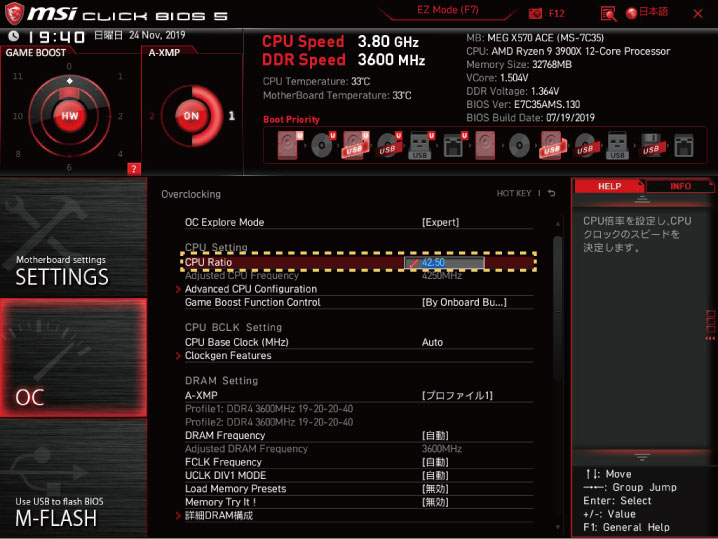Select A-XMP profile number 2
718x539 pixels.
click(x=152, y=116)
